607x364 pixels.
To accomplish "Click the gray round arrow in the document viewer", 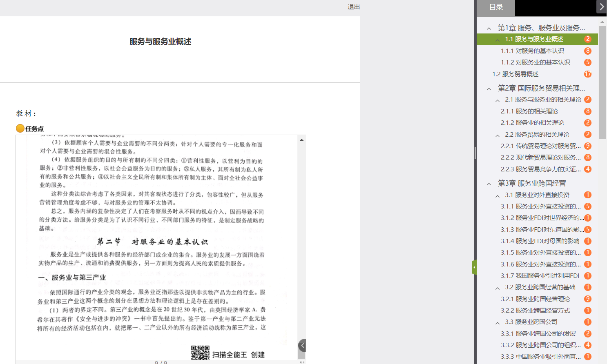I will (x=302, y=346).
